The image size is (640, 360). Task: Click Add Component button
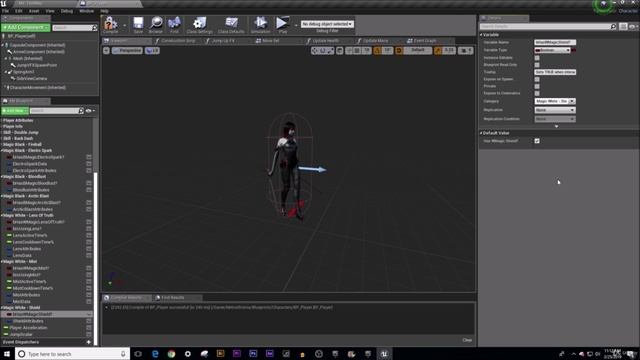(26, 27)
